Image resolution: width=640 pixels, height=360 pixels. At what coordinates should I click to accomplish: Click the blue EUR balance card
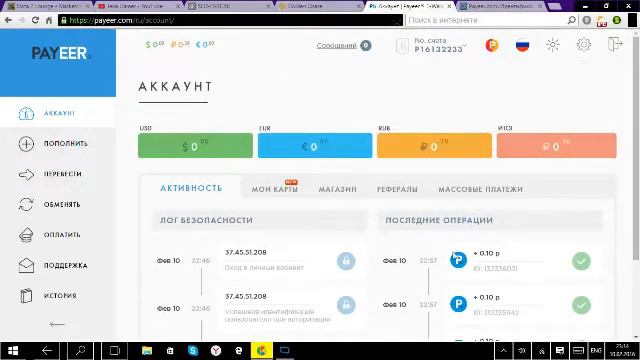(315, 145)
